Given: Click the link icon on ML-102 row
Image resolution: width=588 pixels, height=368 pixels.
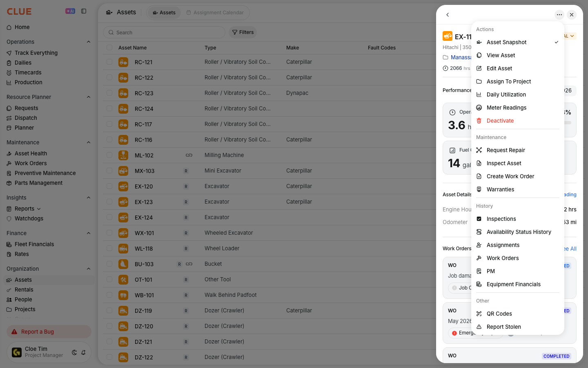Looking at the screenshot, I should pos(189,155).
